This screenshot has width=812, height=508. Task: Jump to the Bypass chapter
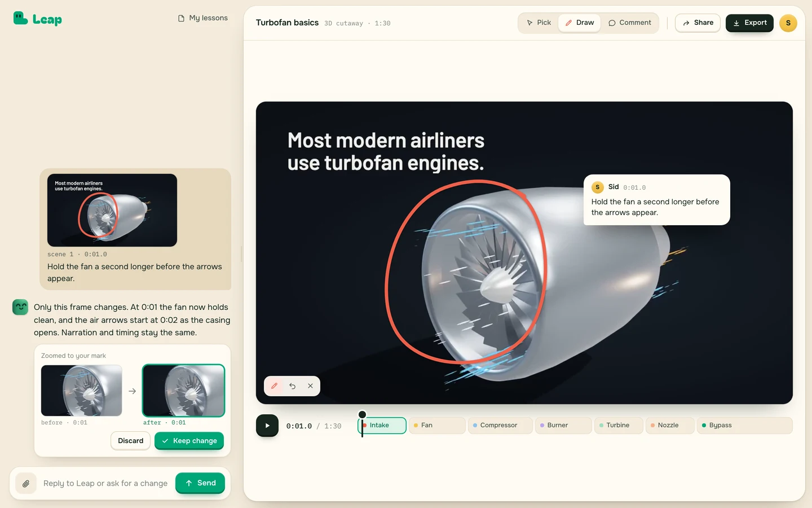click(745, 426)
